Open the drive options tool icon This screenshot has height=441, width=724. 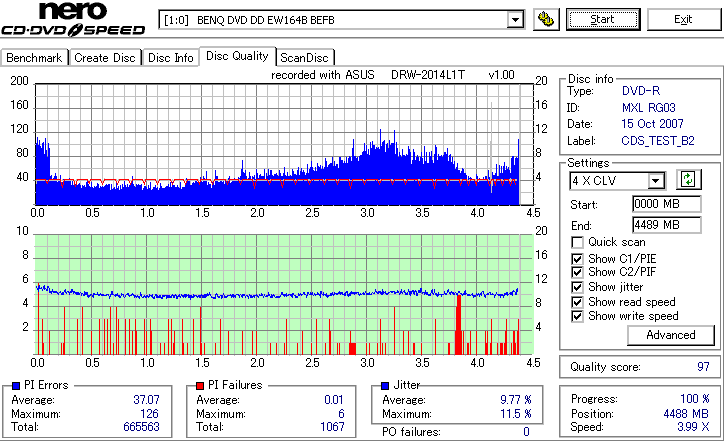[x=546, y=19]
